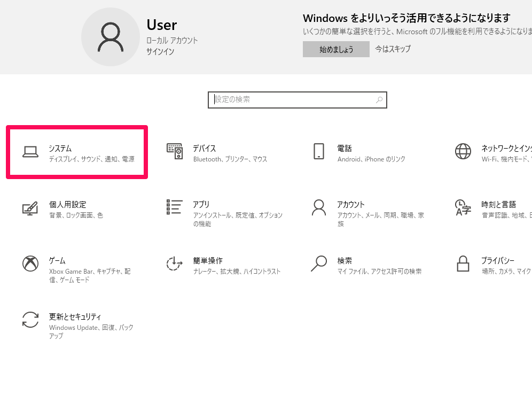Viewport: 532px width, 394px height.
Task: Select the 時刻と言語 category title
Action: 499,204
